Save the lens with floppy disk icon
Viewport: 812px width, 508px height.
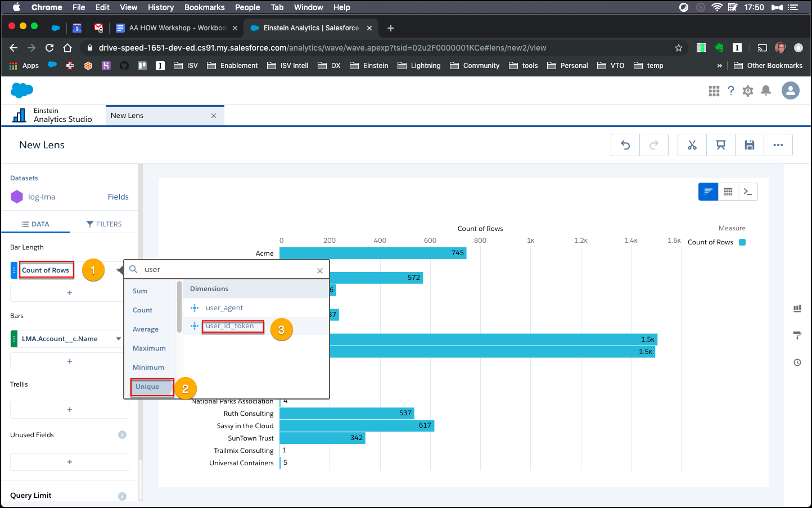coord(750,145)
